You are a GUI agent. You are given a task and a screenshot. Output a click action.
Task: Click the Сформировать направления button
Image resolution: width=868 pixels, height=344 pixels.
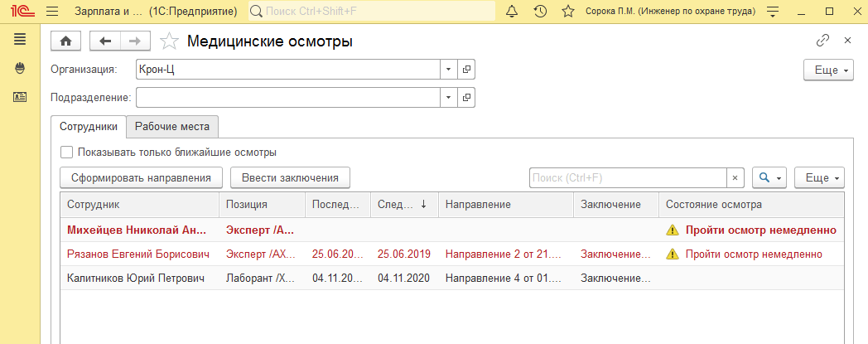[142, 177]
